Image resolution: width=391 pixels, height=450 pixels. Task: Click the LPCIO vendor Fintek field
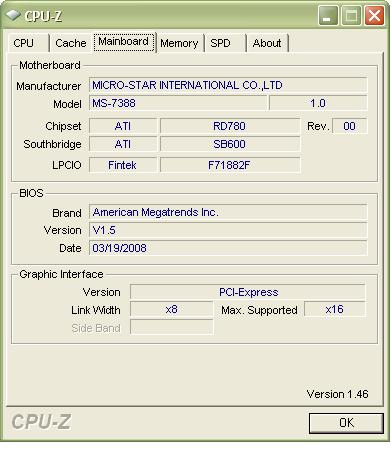click(123, 165)
